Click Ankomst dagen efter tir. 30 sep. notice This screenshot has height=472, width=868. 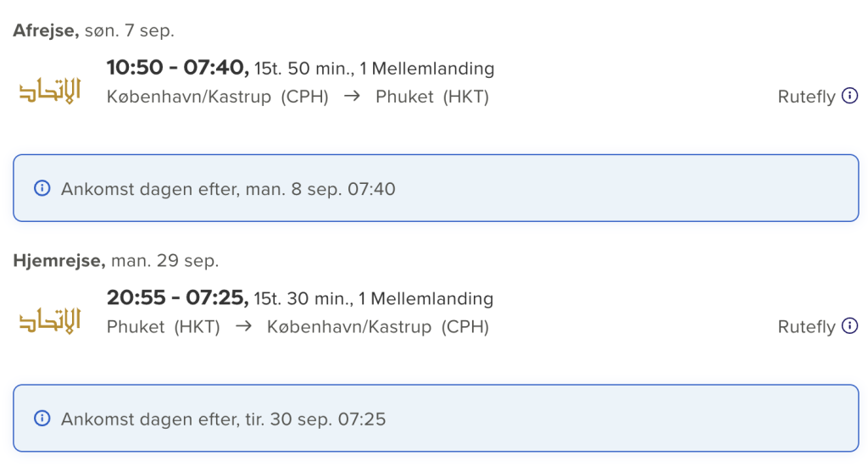[x=436, y=419]
